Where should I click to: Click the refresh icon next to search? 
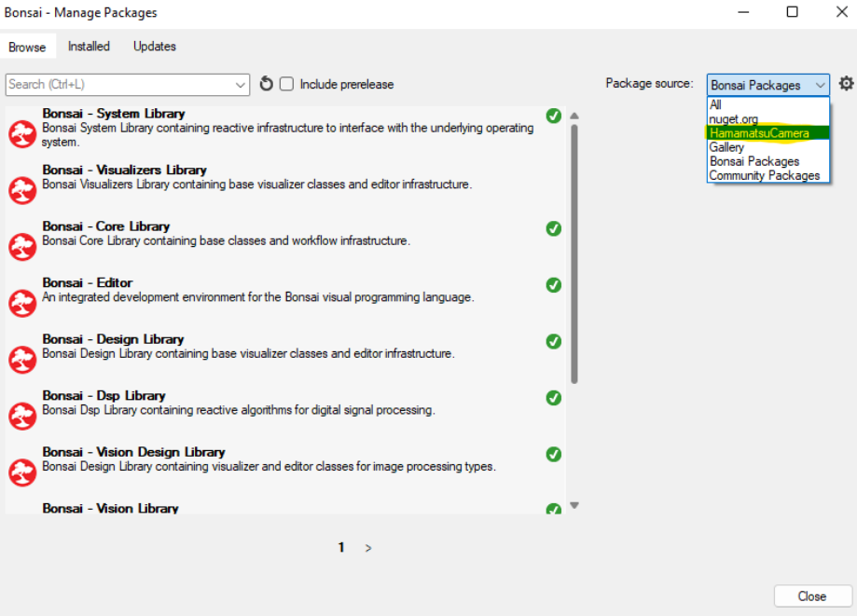tap(266, 84)
